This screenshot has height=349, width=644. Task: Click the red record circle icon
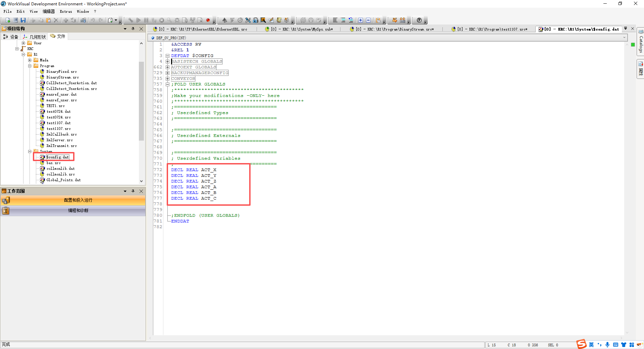[x=208, y=20]
